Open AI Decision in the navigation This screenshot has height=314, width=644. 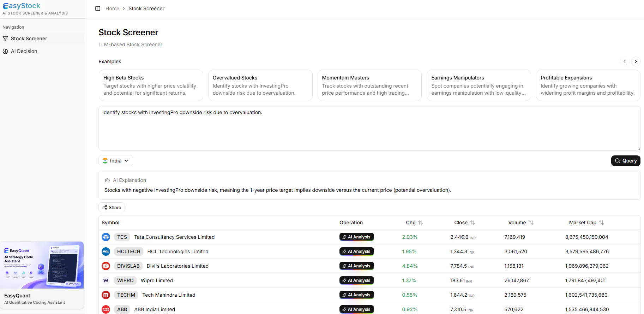tap(43, 51)
